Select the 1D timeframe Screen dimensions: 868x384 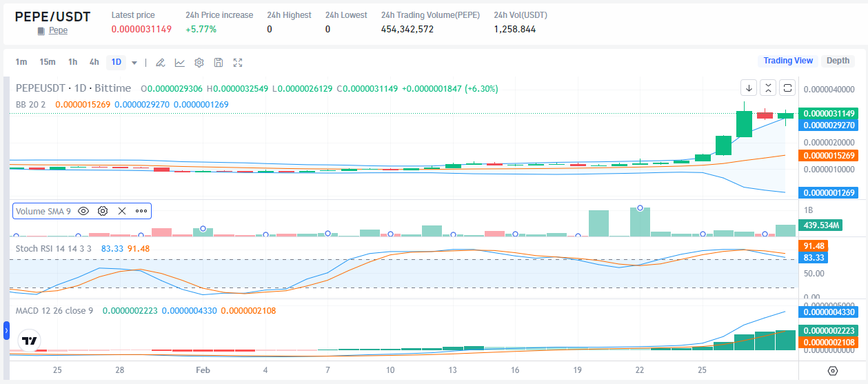pos(117,62)
